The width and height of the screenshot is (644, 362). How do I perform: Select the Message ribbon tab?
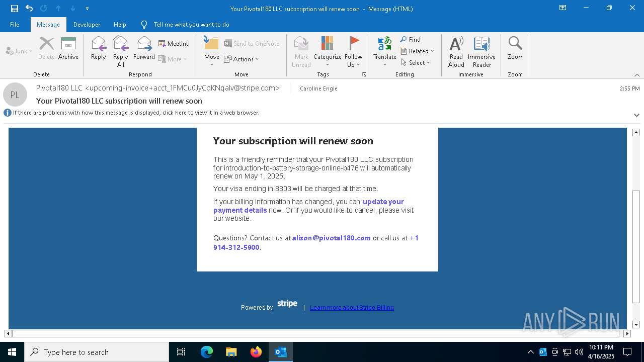(x=48, y=25)
